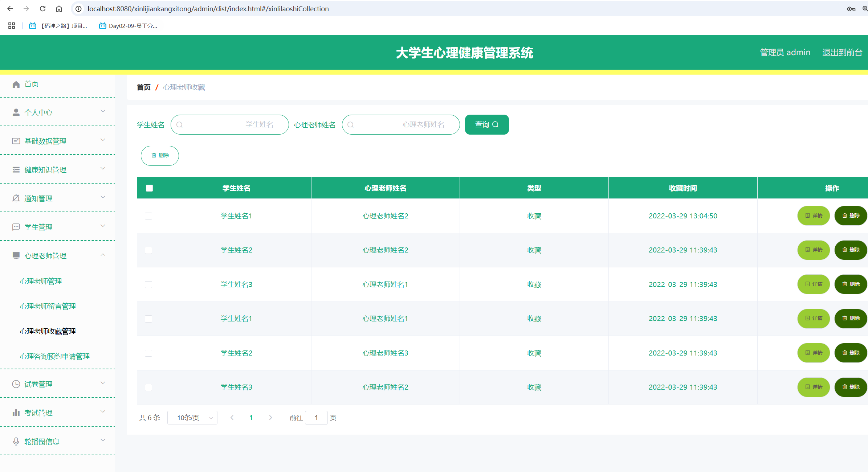Click the search magnifier inside 学生姓名 field
This screenshot has width=868, height=472.
(180, 124)
